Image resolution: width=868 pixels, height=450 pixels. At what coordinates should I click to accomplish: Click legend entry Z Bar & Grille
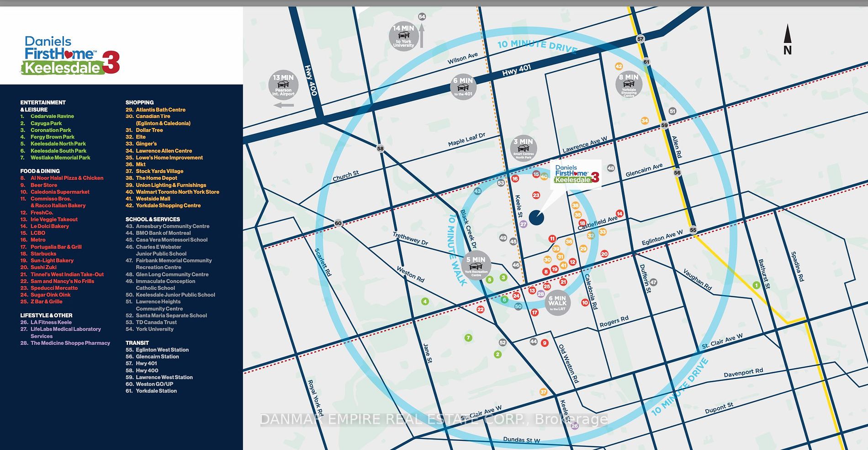47,302
